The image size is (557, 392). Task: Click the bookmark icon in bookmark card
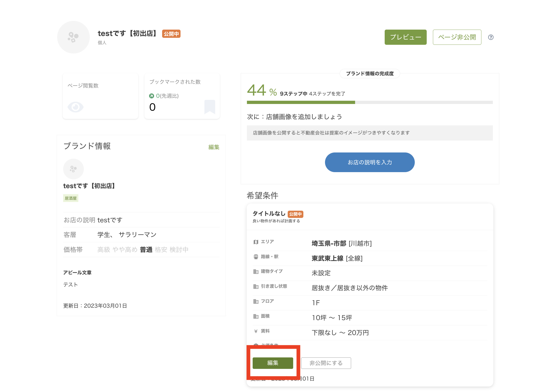click(x=210, y=107)
